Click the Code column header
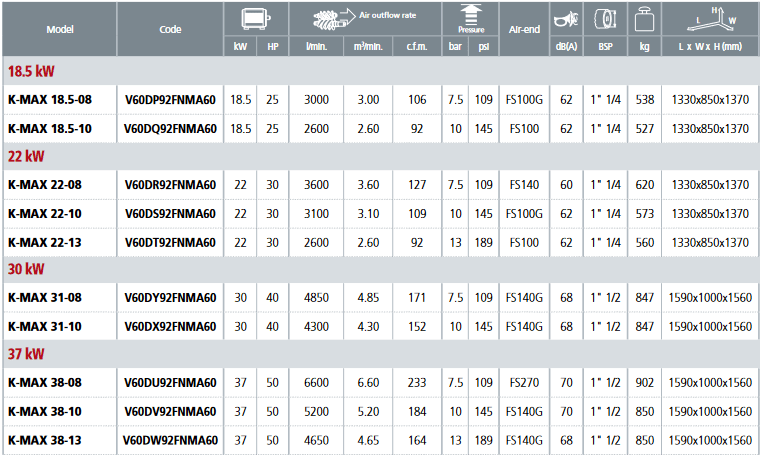Screen dimensions: 762x458 170,29
